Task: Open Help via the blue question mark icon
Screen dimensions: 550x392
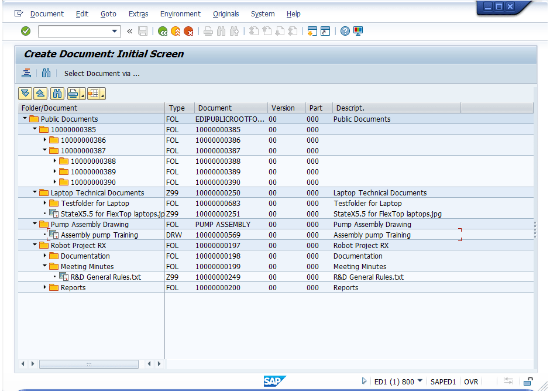Action: coord(345,31)
